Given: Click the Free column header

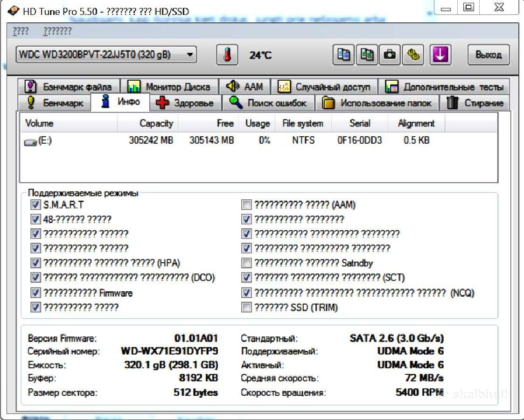Looking at the screenshot, I should (208, 123).
